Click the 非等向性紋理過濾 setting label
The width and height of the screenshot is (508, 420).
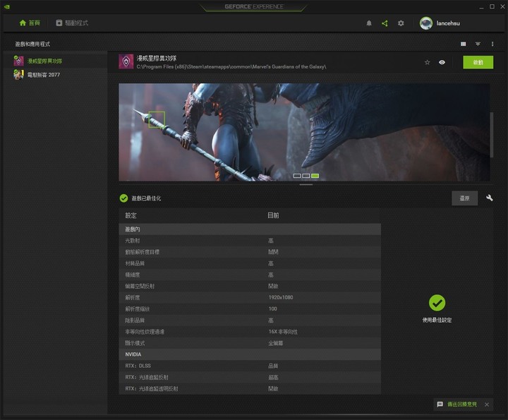coord(145,332)
